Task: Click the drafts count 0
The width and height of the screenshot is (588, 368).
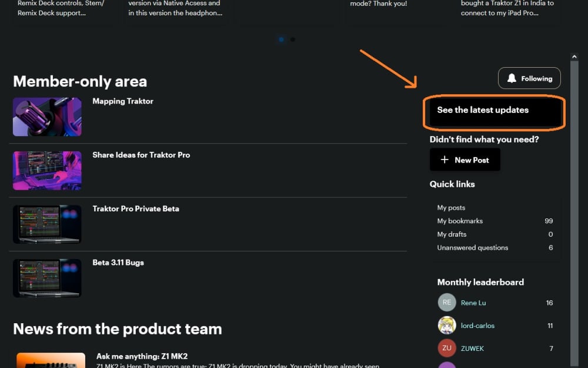Action: point(550,234)
